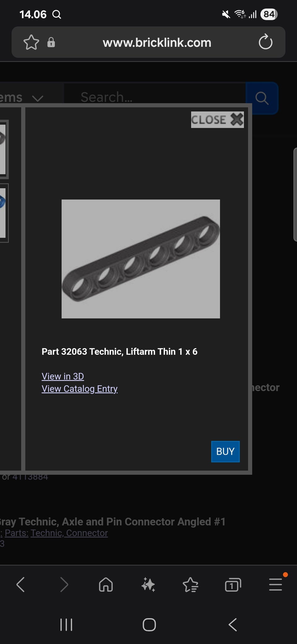Open the tabs switcher icon
The width and height of the screenshot is (297, 644).
233,585
